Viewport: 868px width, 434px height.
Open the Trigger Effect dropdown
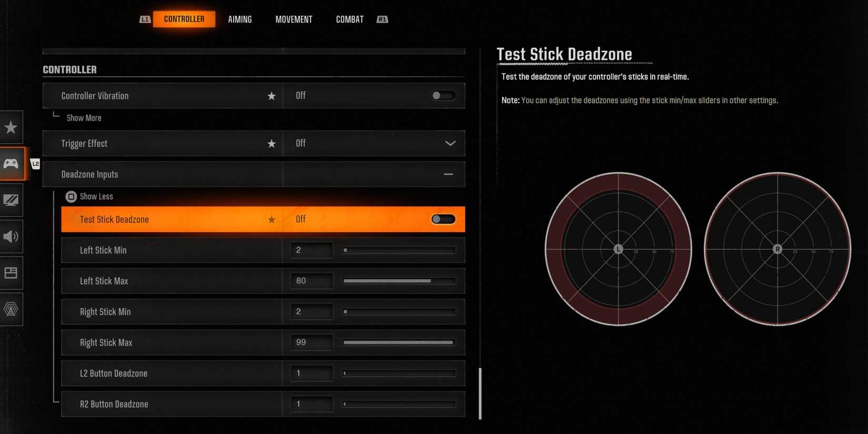(x=450, y=144)
